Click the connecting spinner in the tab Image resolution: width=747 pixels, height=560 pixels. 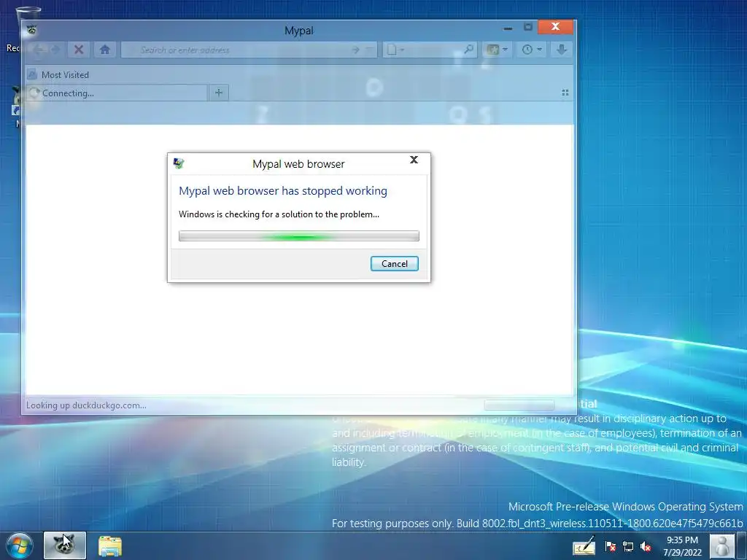tap(34, 93)
